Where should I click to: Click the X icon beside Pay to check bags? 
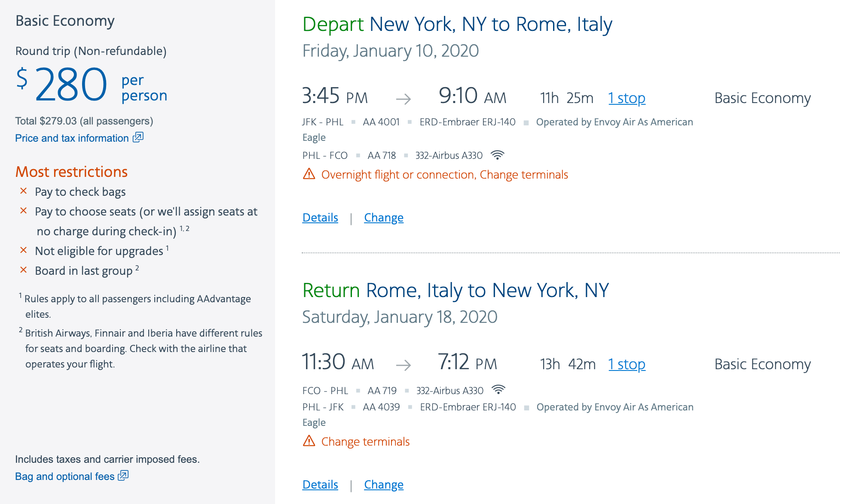click(24, 191)
